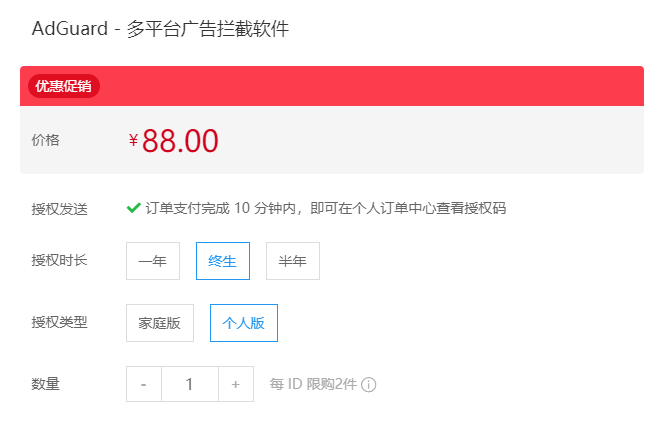This screenshot has height=424, width=661.
Task: Click the 授权时长 label
Action: tap(59, 260)
